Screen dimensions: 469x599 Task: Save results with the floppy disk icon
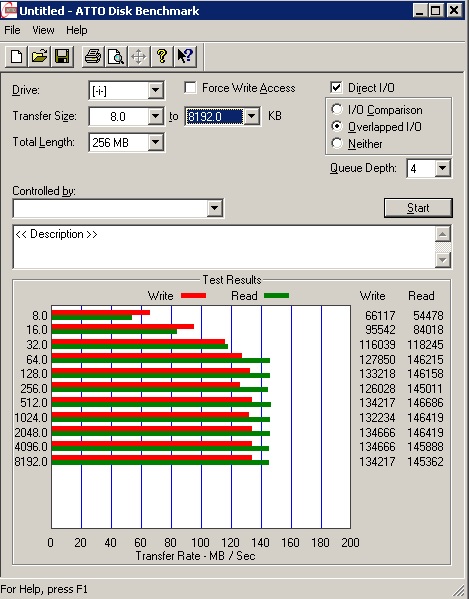[62, 57]
